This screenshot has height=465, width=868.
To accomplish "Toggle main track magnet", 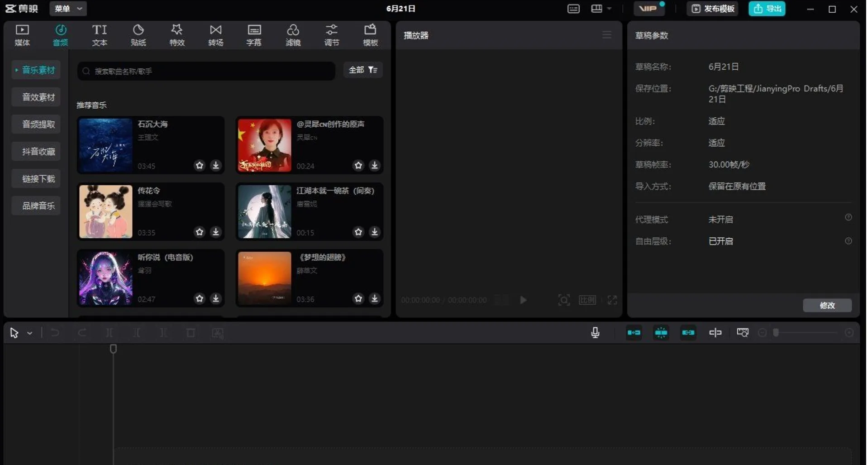I will [x=634, y=333].
